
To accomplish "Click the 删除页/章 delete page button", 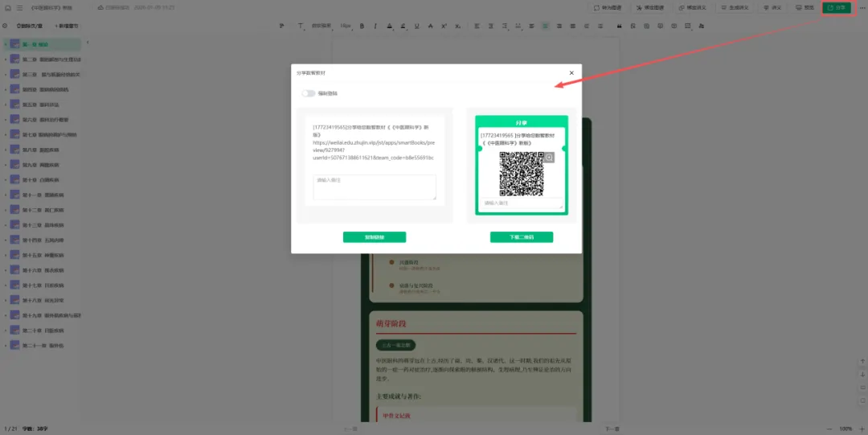I will [x=30, y=26].
